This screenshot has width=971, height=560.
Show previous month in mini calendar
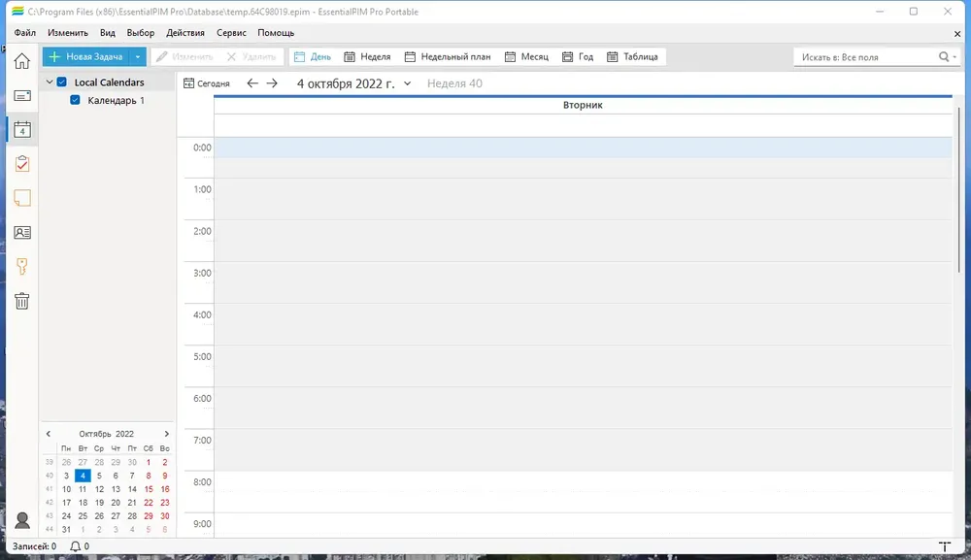(x=49, y=434)
